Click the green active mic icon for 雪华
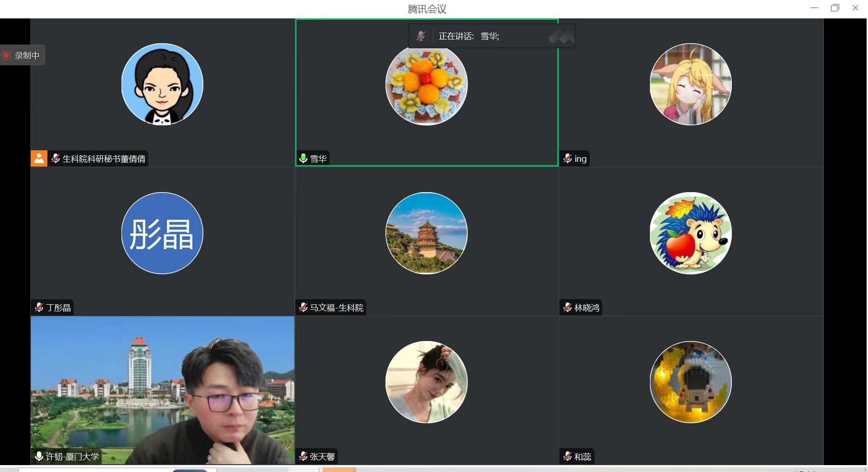This screenshot has height=472, width=868. [x=303, y=159]
